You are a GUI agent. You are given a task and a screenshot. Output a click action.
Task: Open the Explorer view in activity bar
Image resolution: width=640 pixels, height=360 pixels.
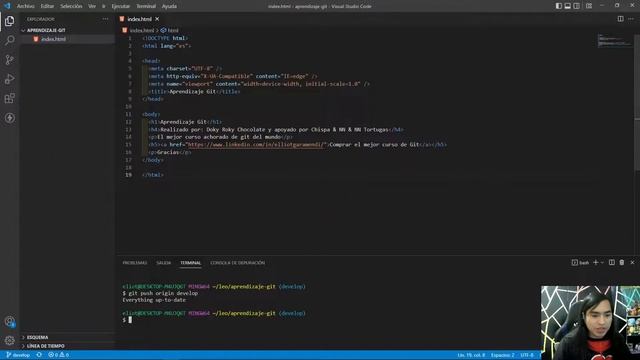click(x=9, y=21)
